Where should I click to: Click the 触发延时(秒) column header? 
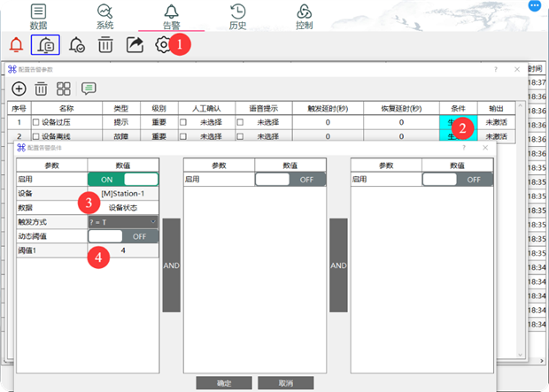point(328,109)
